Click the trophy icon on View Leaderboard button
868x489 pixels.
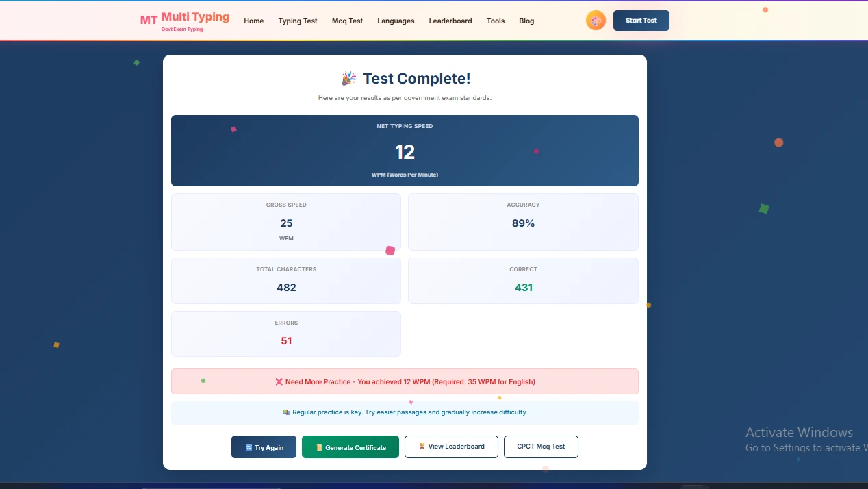point(422,447)
